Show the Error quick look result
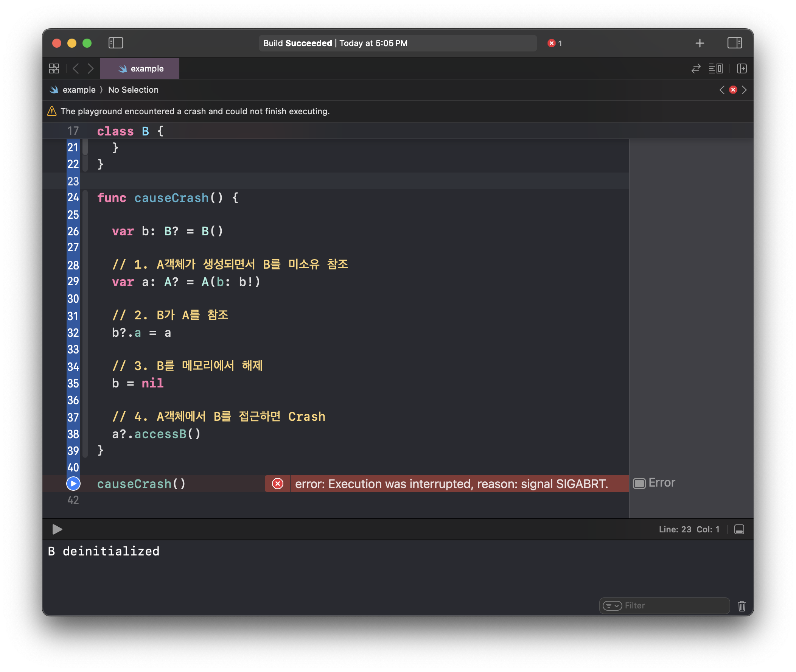 639,484
